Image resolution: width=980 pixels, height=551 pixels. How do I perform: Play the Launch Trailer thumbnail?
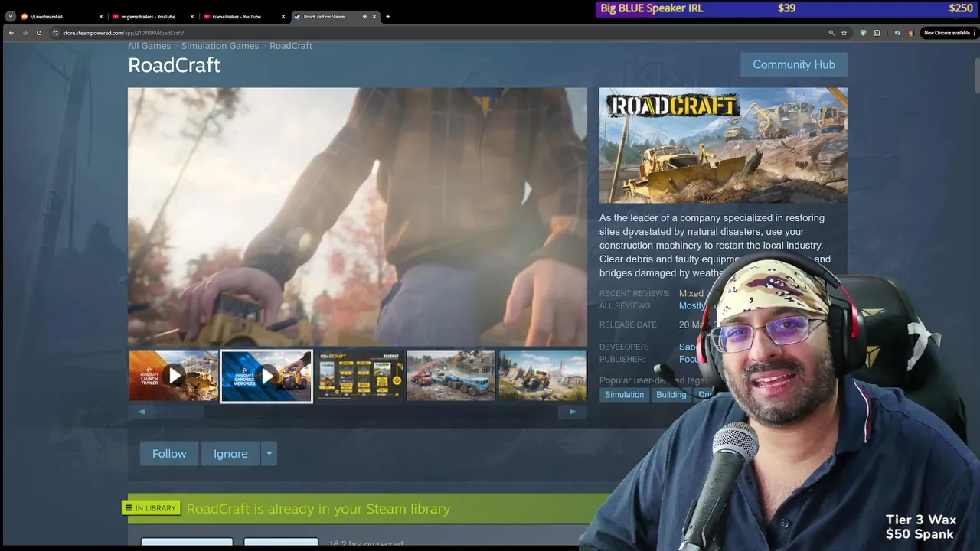click(174, 376)
